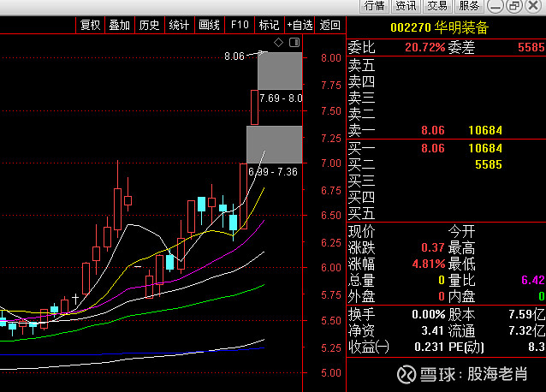Click the 7.00 price axis label
Image resolution: width=546 pixels, height=392 pixels.
(331, 163)
